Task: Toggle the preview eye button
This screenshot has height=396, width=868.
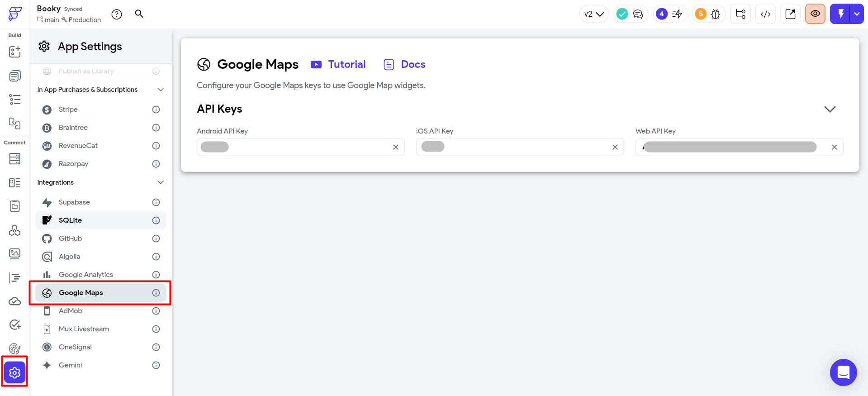Action: pyautogui.click(x=816, y=14)
